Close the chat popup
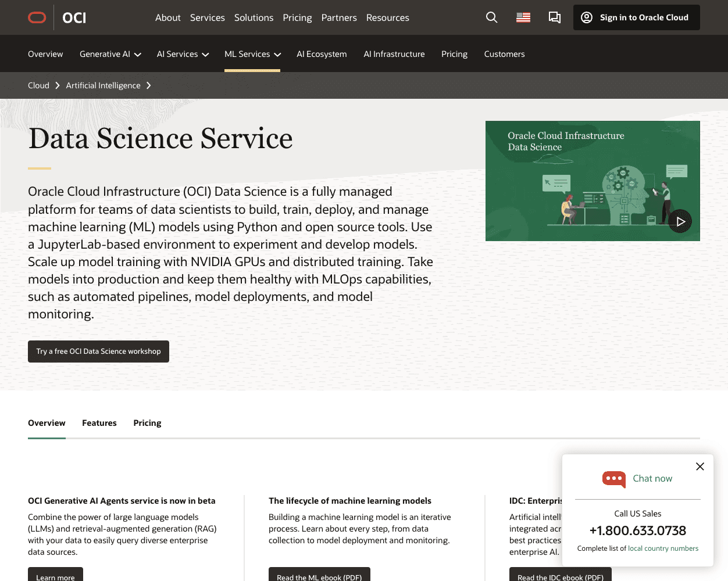Screen dimensions: 728x581 (x=700, y=467)
